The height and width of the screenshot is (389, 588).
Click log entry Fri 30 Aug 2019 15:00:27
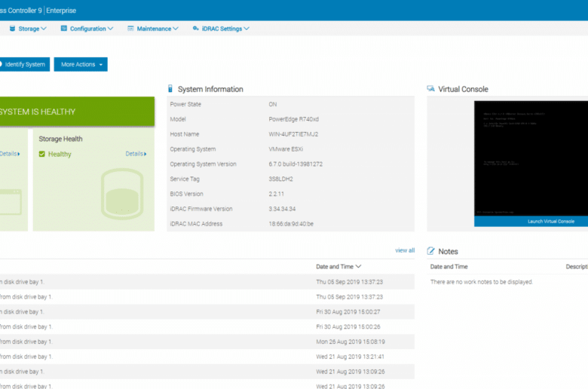207,311
